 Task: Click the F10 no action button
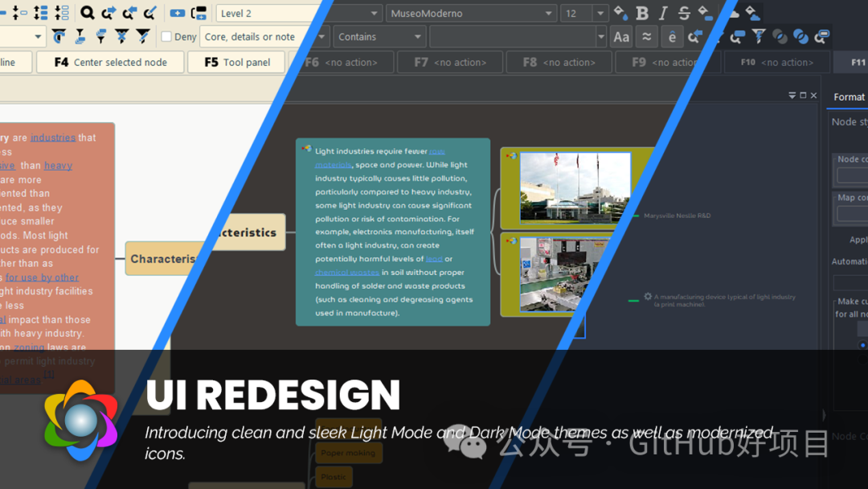(x=777, y=62)
